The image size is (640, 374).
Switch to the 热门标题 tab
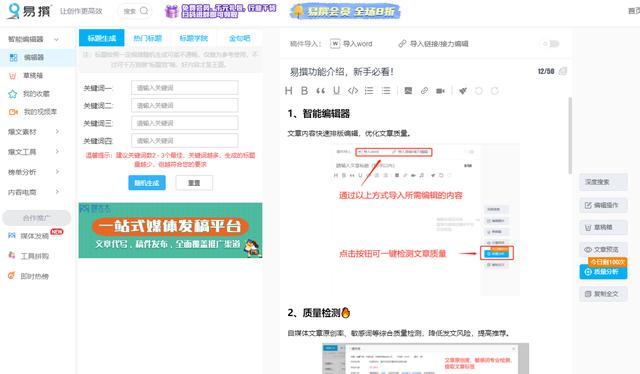coord(147,38)
